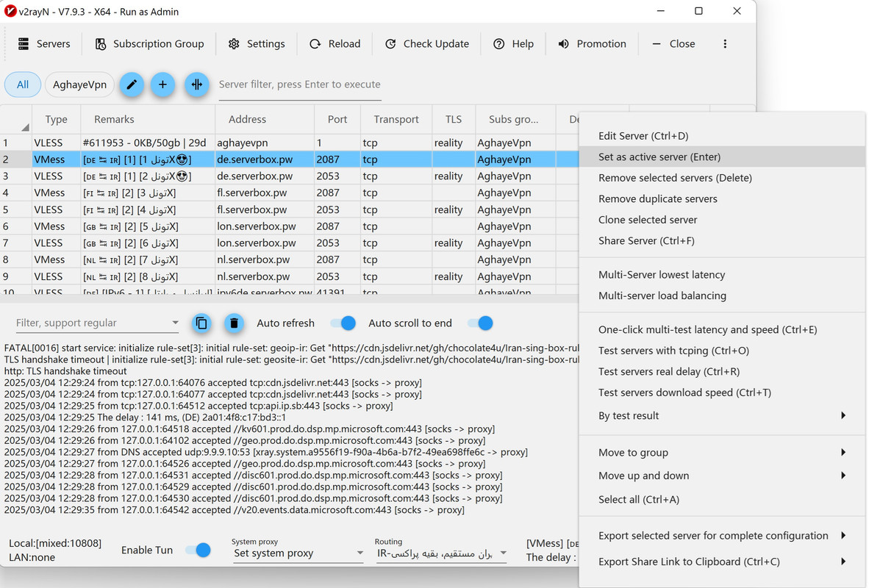Click the Servers menu list icon

click(24, 44)
